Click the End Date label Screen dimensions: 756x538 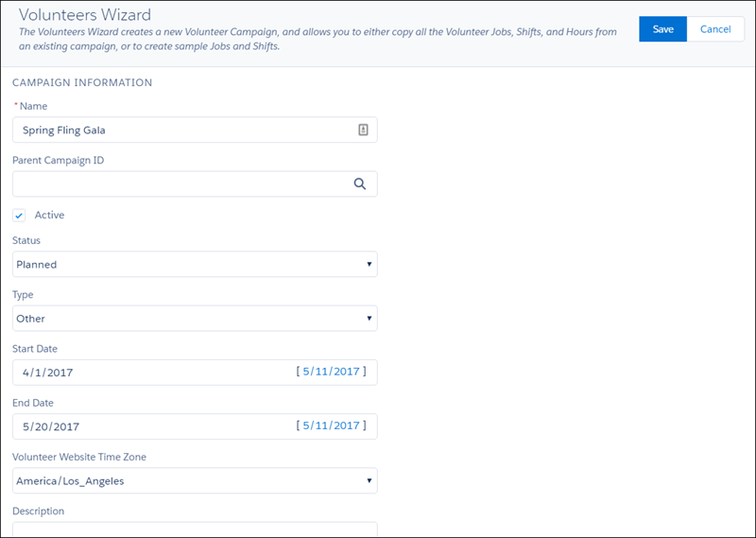click(33, 403)
